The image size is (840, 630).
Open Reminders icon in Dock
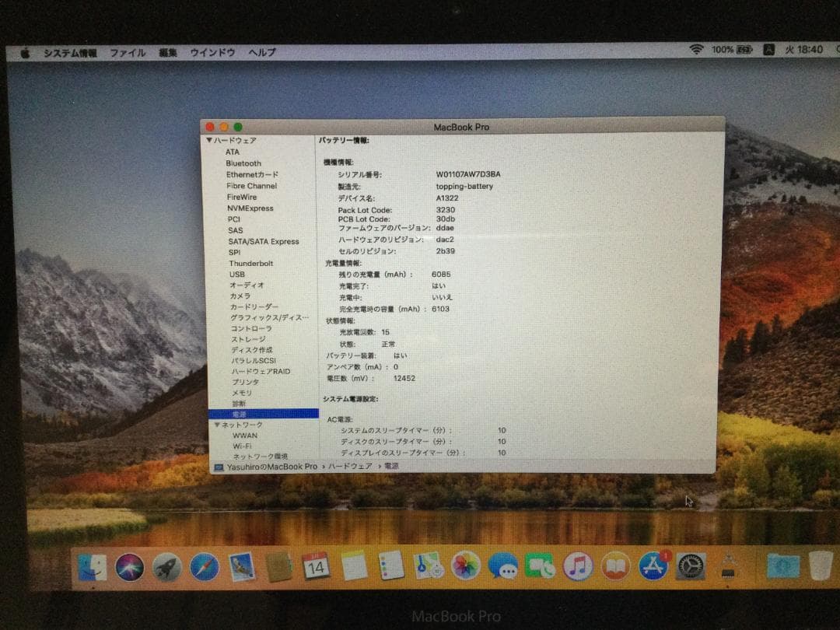[391, 565]
